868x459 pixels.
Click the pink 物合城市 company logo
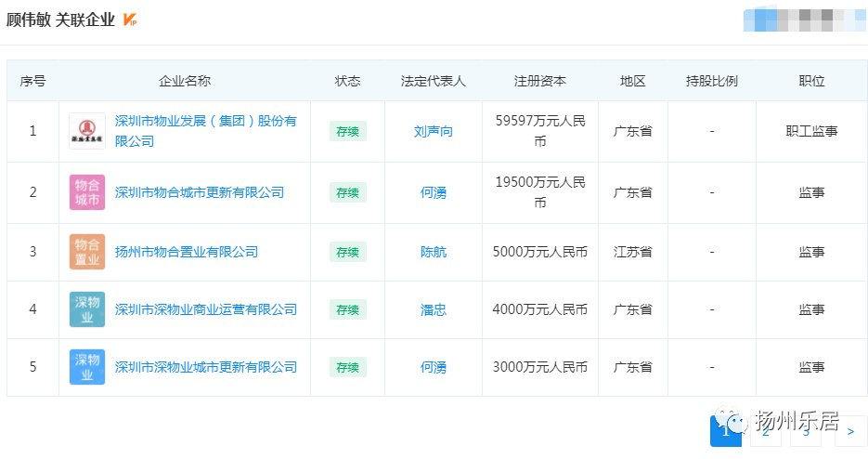click(x=87, y=192)
